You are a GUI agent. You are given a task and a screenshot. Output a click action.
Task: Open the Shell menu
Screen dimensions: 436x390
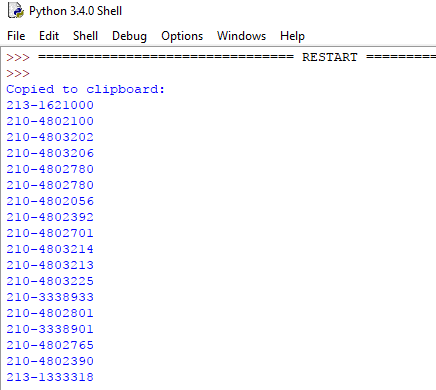pos(85,36)
